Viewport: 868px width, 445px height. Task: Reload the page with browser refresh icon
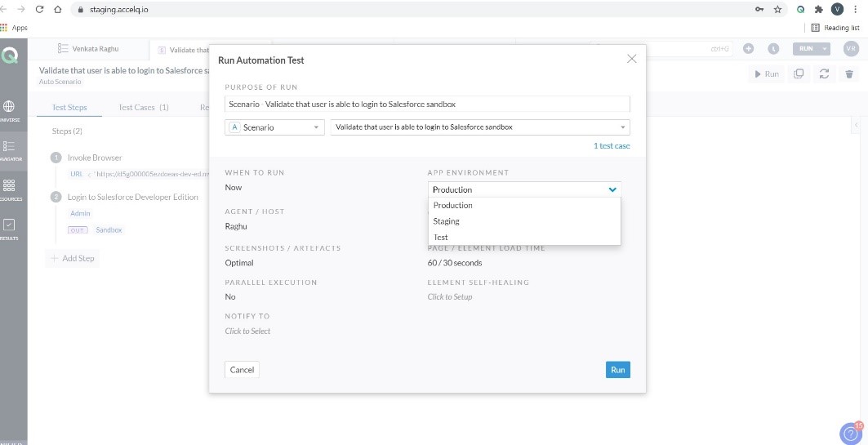[39, 10]
